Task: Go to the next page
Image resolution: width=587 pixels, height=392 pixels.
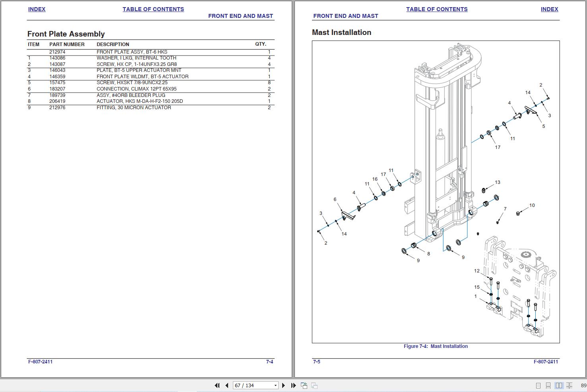Action: point(283,385)
